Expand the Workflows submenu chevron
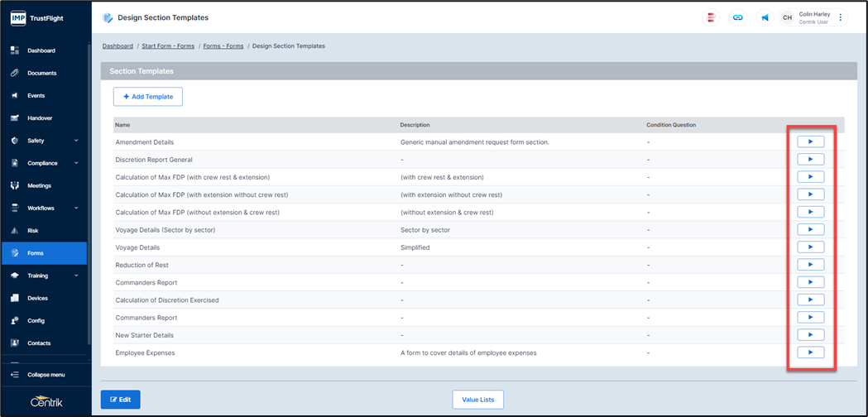868x417 pixels. [x=76, y=208]
